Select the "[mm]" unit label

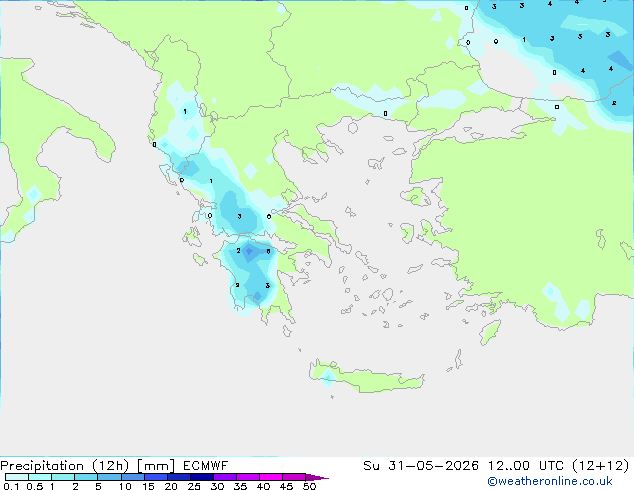pyautogui.click(x=156, y=466)
